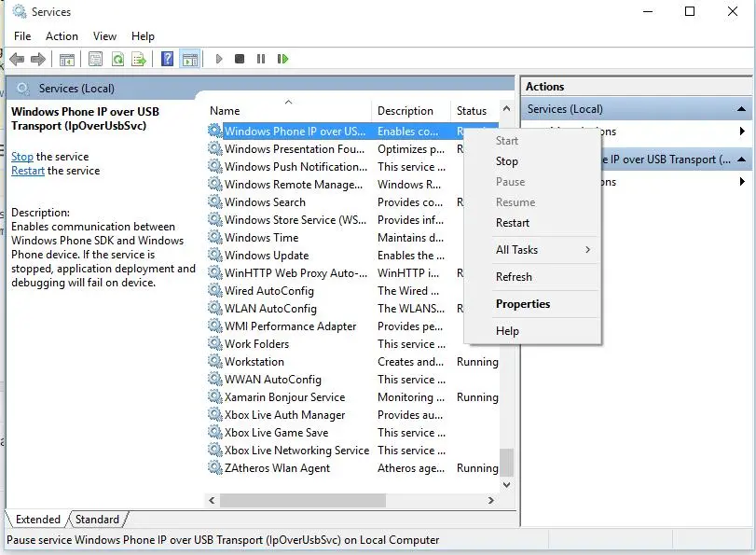Open the File menu
Screen dimensions: 756x555
click(22, 36)
